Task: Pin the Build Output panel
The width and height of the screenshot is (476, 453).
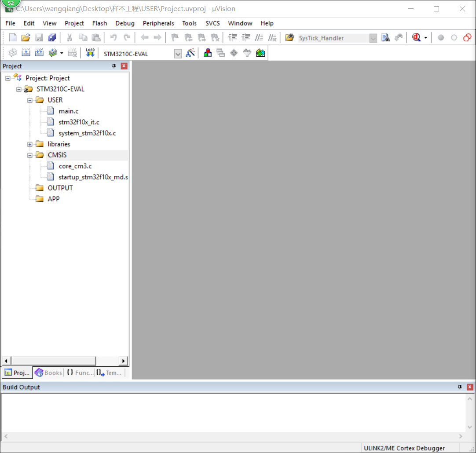Action: tap(459, 387)
